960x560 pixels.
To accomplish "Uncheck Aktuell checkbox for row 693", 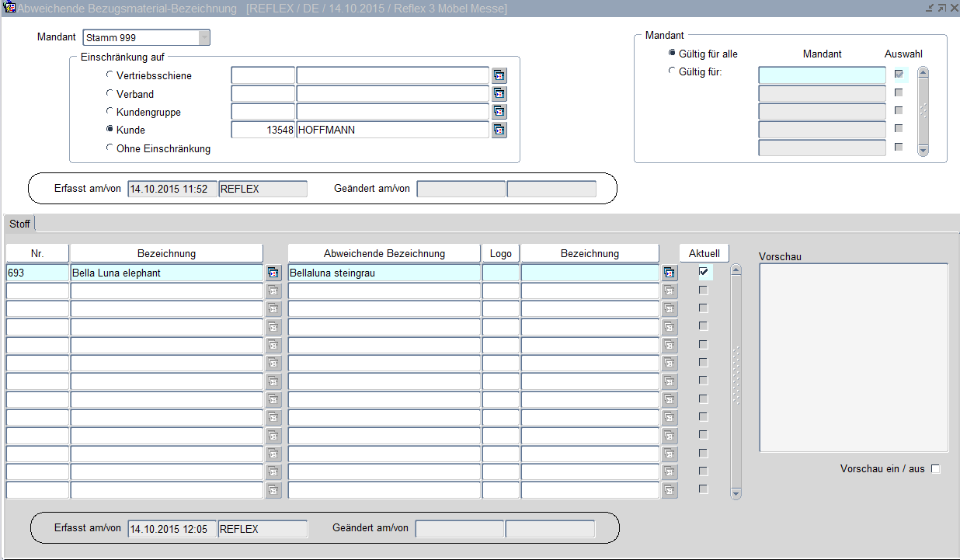I will 704,272.
